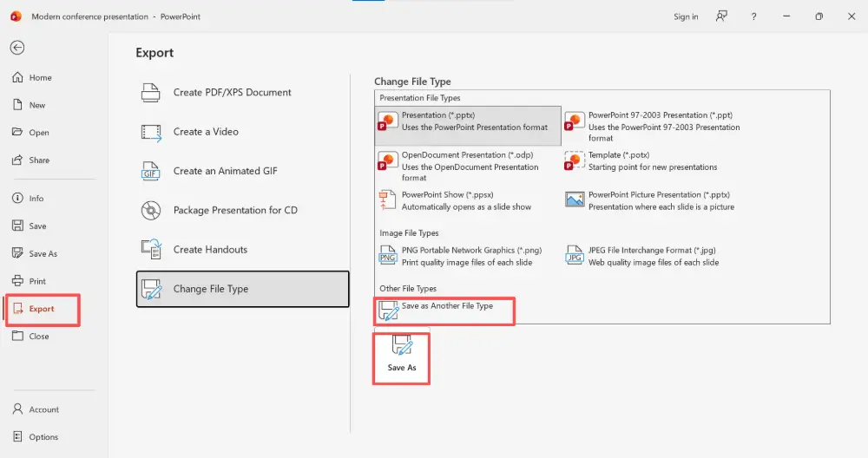
Task: Click the Picture Presentation image icon
Action: [575, 200]
